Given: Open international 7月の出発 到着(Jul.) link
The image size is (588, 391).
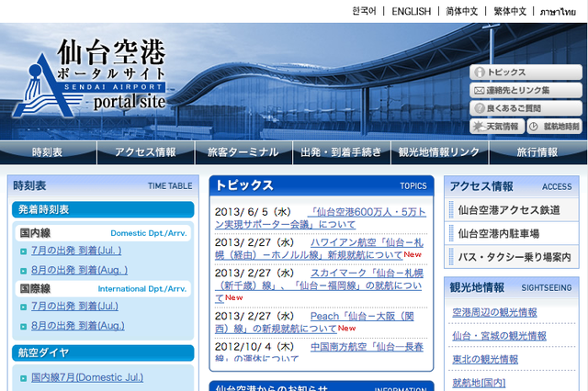Looking at the screenshot, I should 74,306.
